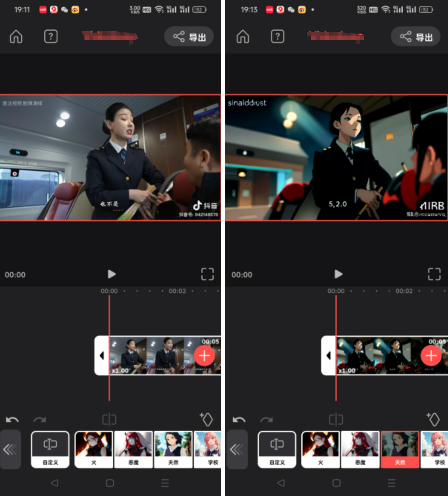The width and height of the screenshot is (448, 496).
Task: Open the 自定义 custom option in the left screen
Action: click(x=50, y=449)
